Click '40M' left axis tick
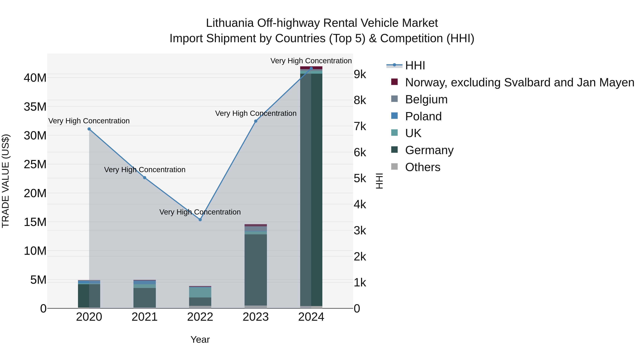 (x=35, y=78)
